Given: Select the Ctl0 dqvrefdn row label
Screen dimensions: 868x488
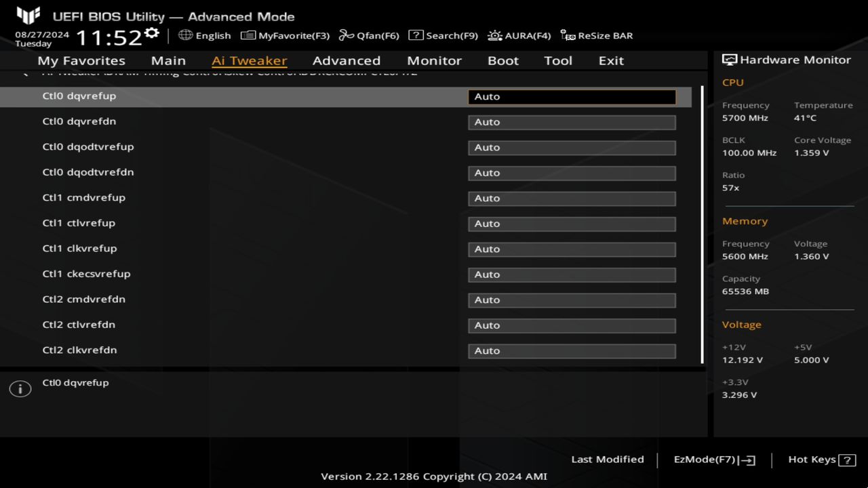Looking at the screenshot, I should coord(79,121).
